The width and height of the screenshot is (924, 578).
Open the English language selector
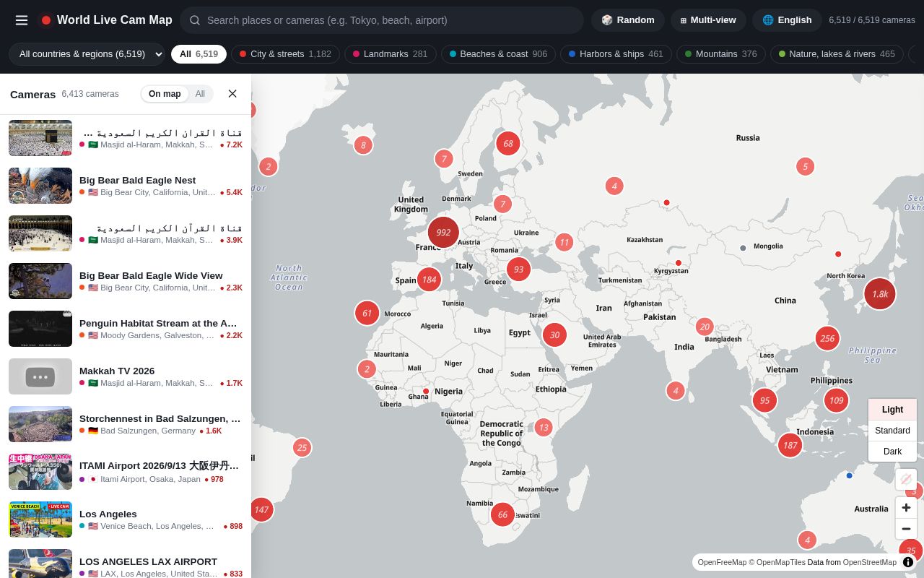click(x=787, y=20)
